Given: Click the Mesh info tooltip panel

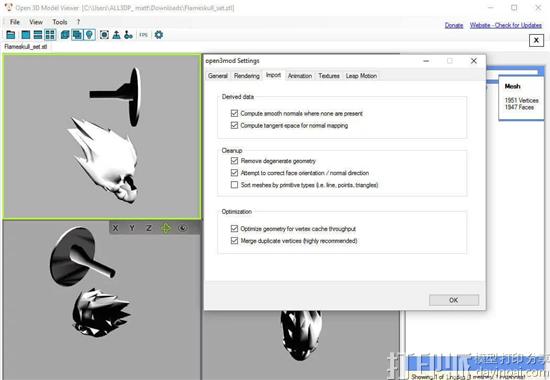Looking at the screenshot, I should click(521, 98).
